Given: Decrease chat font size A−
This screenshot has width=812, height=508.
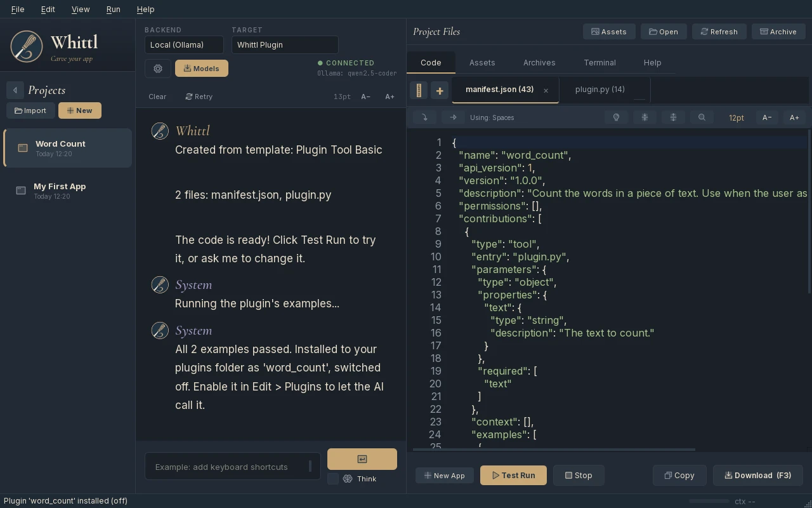Looking at the screenshot, I should pyautogui.click(x=366, y=97).
